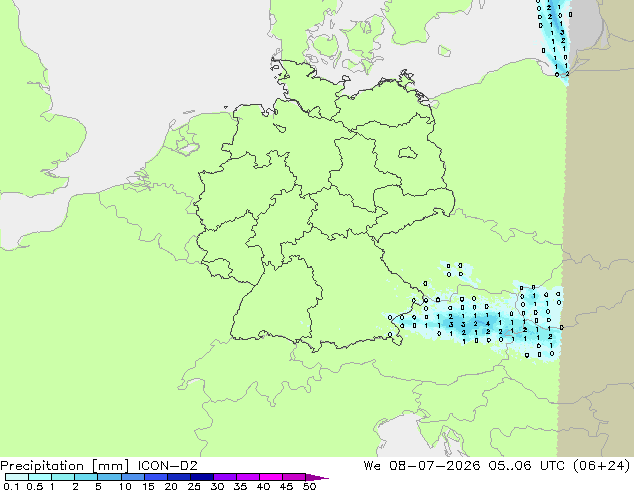Select the '10' legend scale label
This screenshot has height=490, width=634.
tap(125, 486)
